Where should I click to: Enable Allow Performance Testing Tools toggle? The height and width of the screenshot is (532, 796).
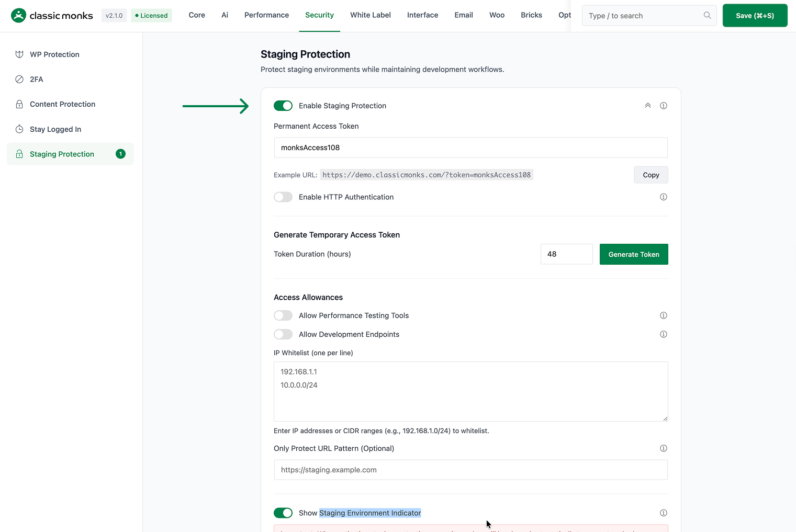click(x=283, y=315)
